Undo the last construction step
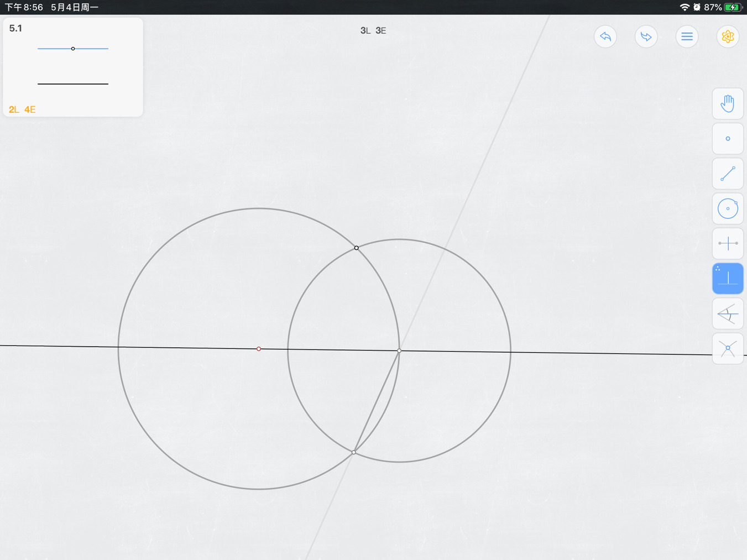 pyautogui.click(x=605, y=36)
